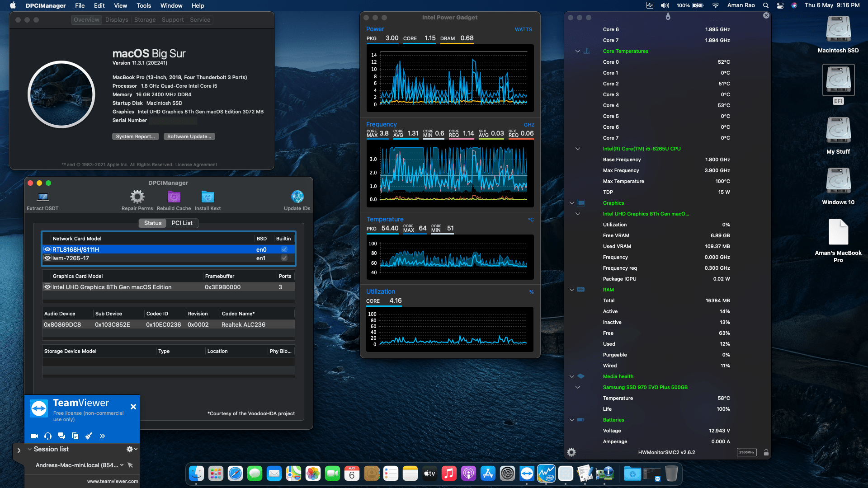Open Intel Power Gadget in the Dock
This screenshot has width=868, height=488.
[x=546, y=473]
